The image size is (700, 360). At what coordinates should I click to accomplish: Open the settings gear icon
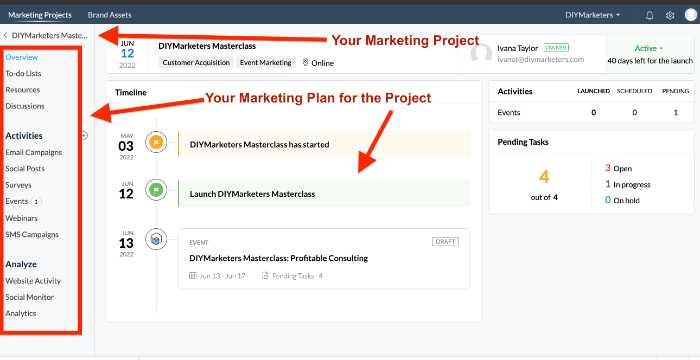[670, 15]
